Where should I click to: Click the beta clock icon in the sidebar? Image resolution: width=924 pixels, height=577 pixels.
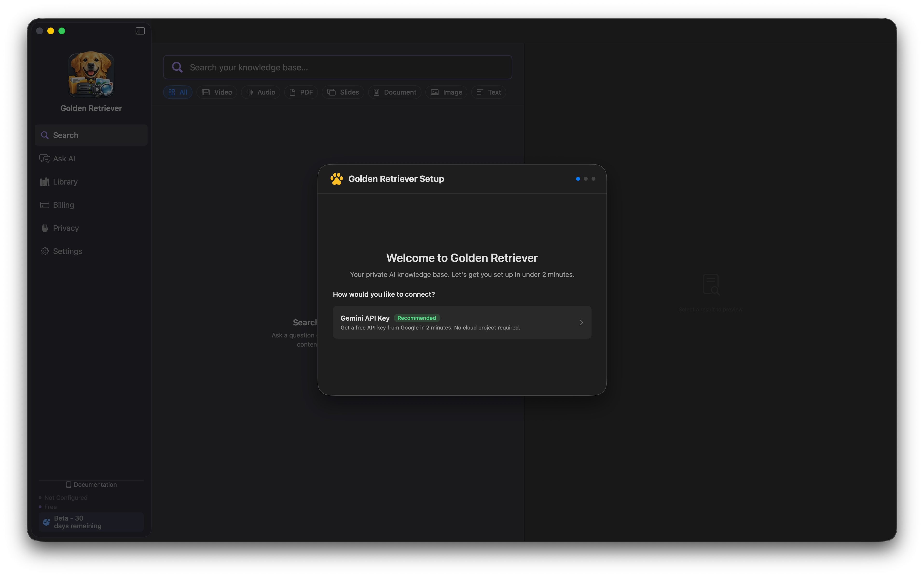click(46, 522)
